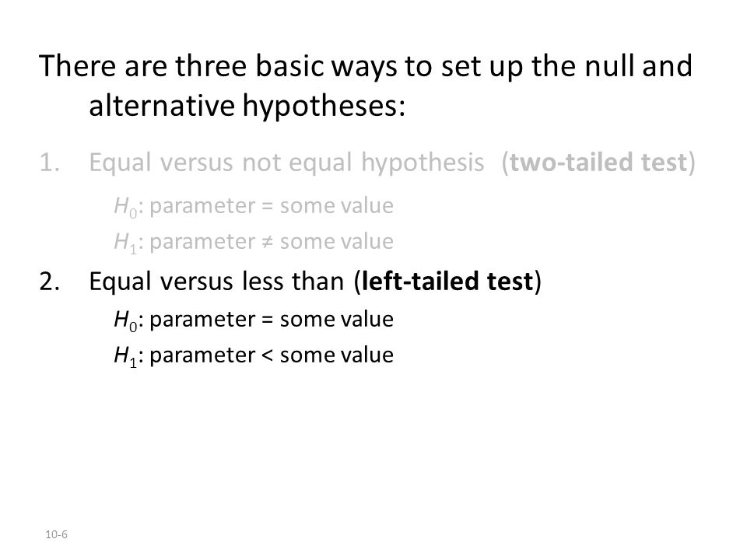This screenshot has height=560, width=747.
Task: Select the black 'H0: parameter = some value' line
Action: click(254, 320)
